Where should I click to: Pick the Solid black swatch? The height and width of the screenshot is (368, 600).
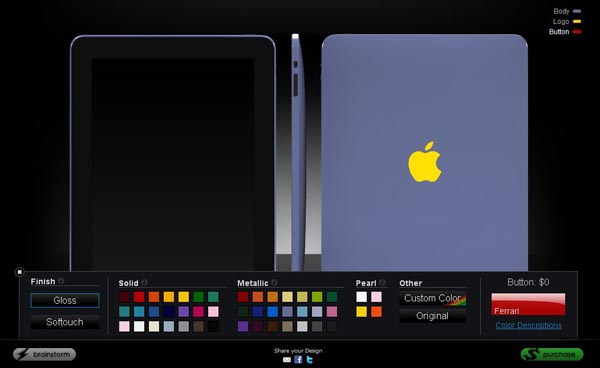[214, 327]
